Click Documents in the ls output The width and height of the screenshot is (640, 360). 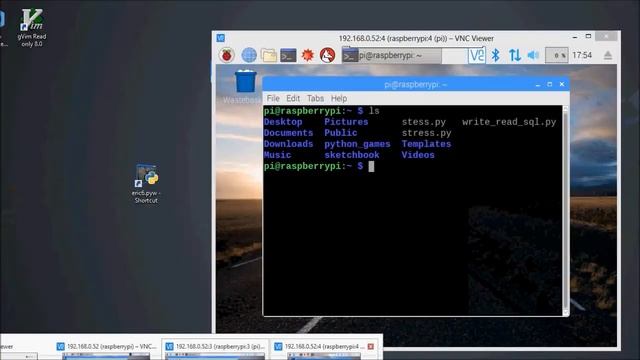point(288,133)
